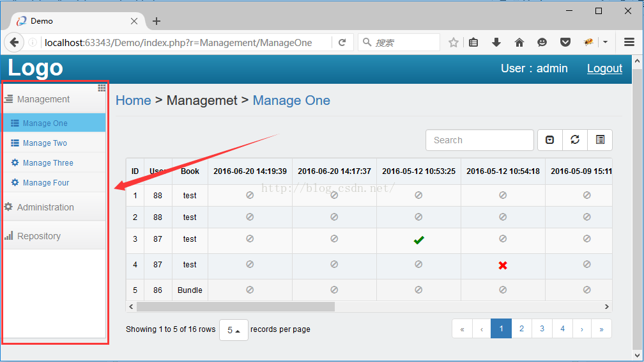Select Manage Four in sidebar
This screenshot has width=644, height=362.
(54, 182)
